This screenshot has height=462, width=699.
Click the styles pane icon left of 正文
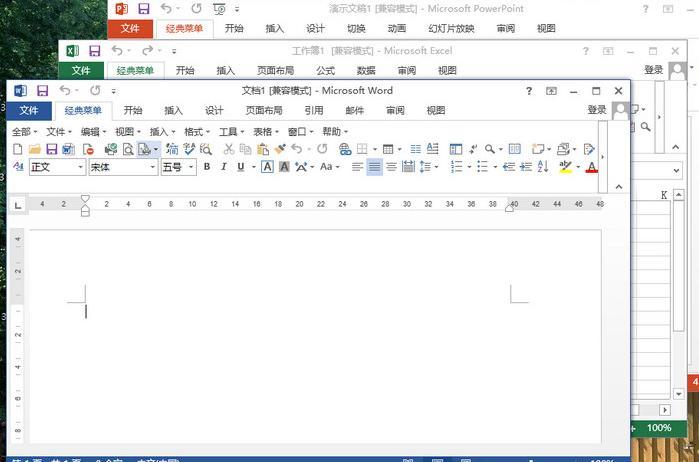pos(18,167)
